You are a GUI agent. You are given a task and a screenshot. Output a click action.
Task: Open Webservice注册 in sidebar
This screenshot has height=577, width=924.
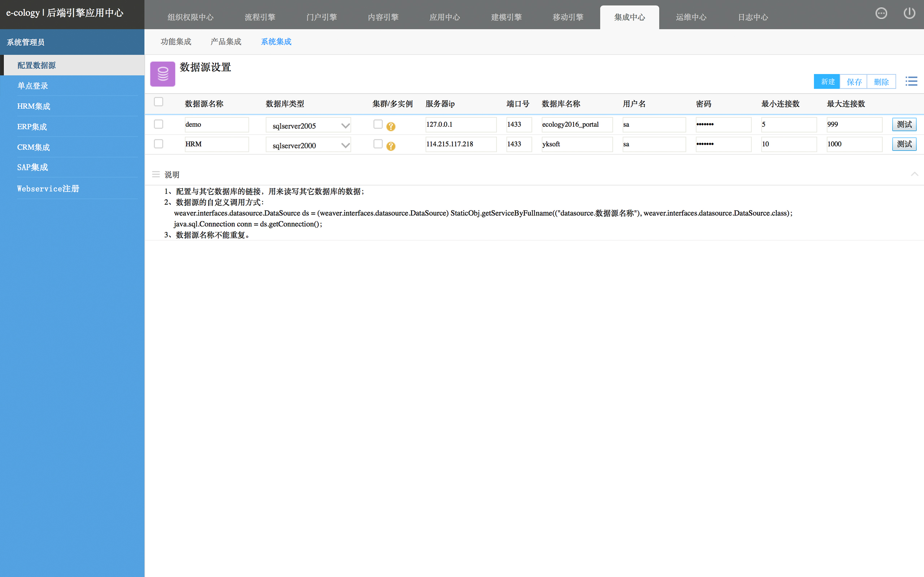(48, 189)
